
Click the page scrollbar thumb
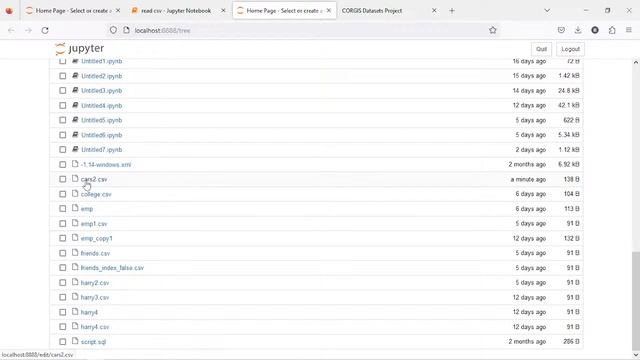pos(636,302)
